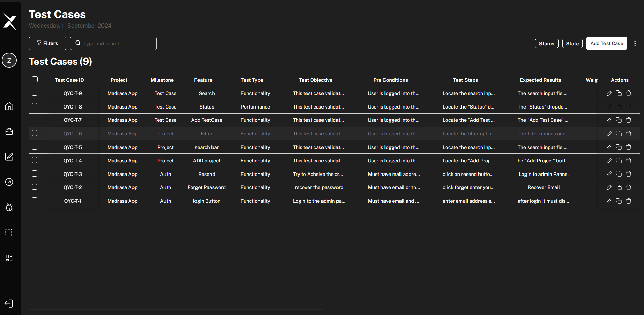The image size is (644, 315).
Task: Check the box for QYC-T-6
Action: click(x=35, y=133)
